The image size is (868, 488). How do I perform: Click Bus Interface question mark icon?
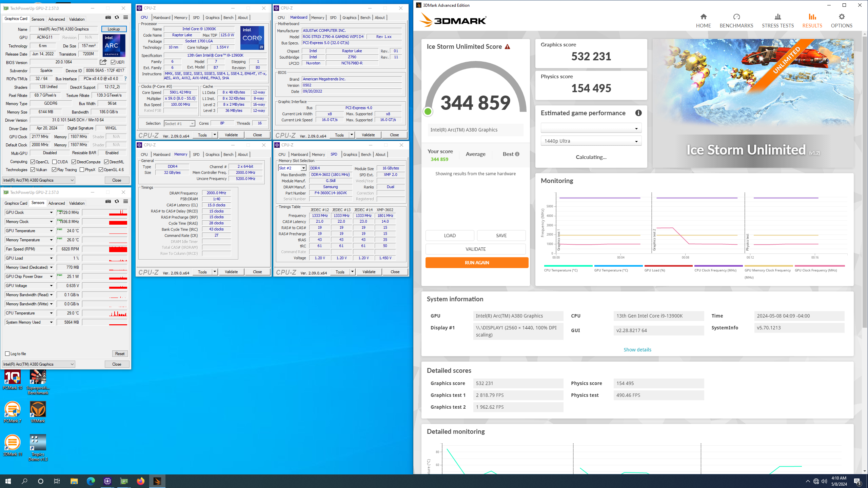click(x=125, y=79)
